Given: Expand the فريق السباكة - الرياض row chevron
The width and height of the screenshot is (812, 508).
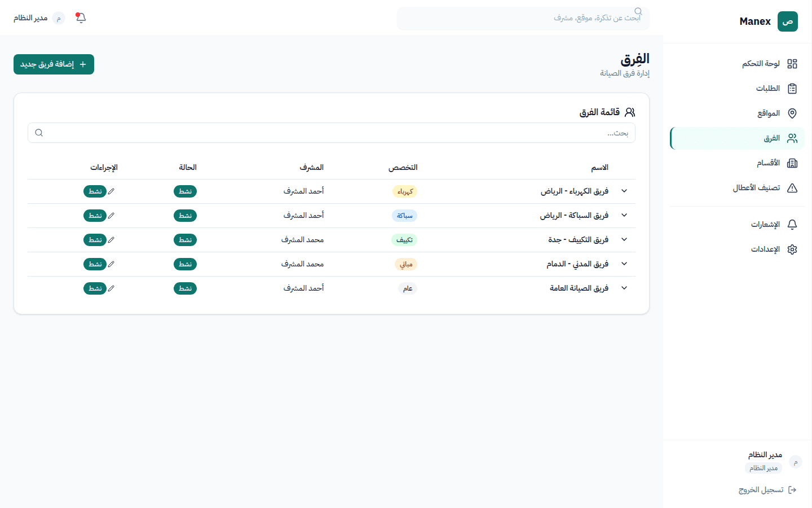Looking at the screenshot, I should 624,215.
